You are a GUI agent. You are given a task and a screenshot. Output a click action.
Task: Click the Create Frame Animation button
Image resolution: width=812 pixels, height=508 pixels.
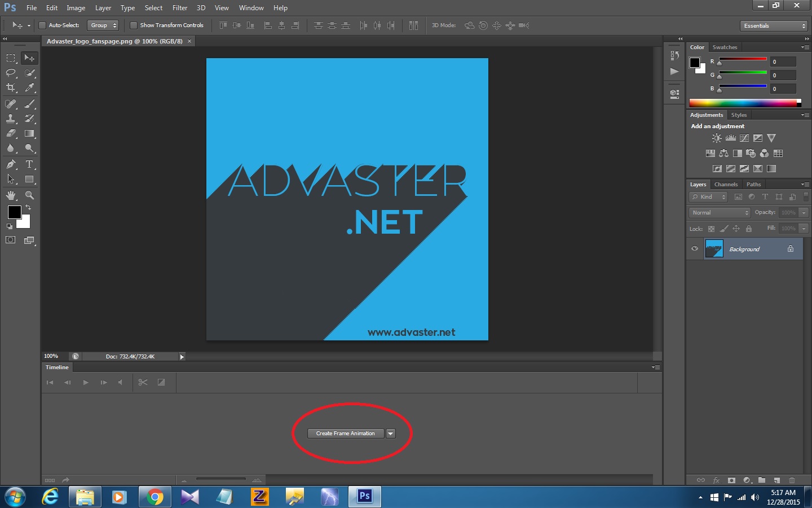click(346, 433)
